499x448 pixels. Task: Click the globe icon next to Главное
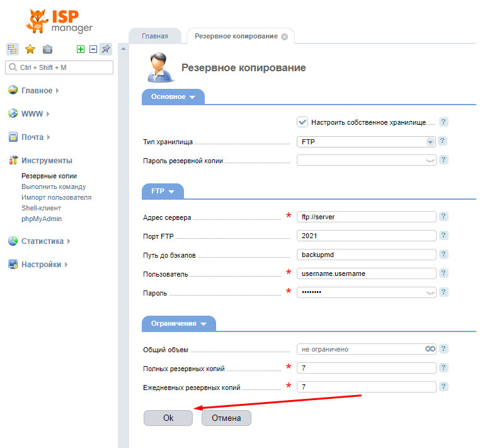pyautogui.click(x=13, y=90)
